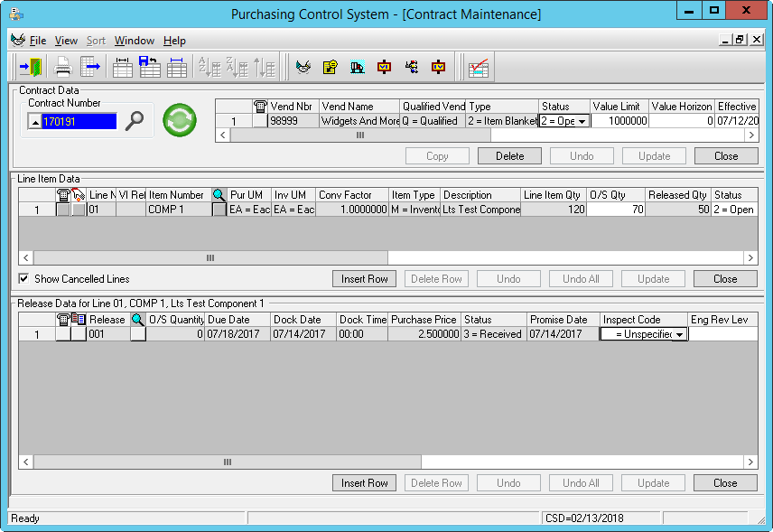773x532 pixels.
Task: Click Insert Row in the Release Data section
Action: pyautogui.click(x=364, y=483)
